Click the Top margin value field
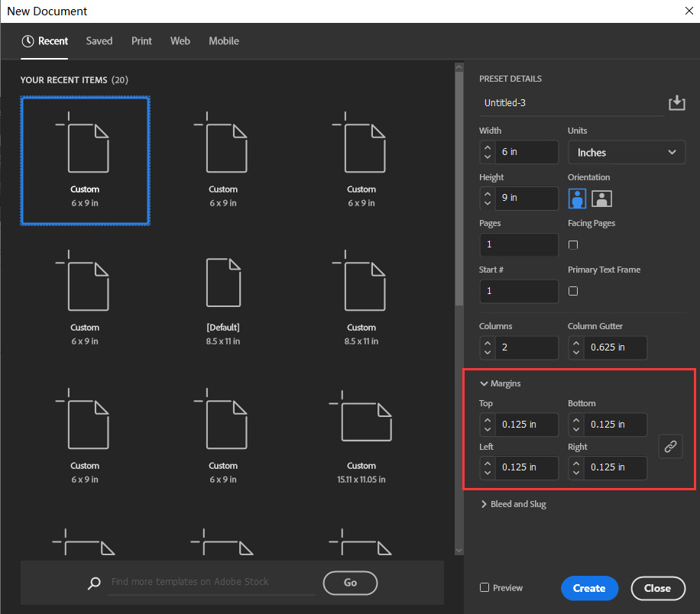Screen dimensions: 700x614 tap(527, 425)
